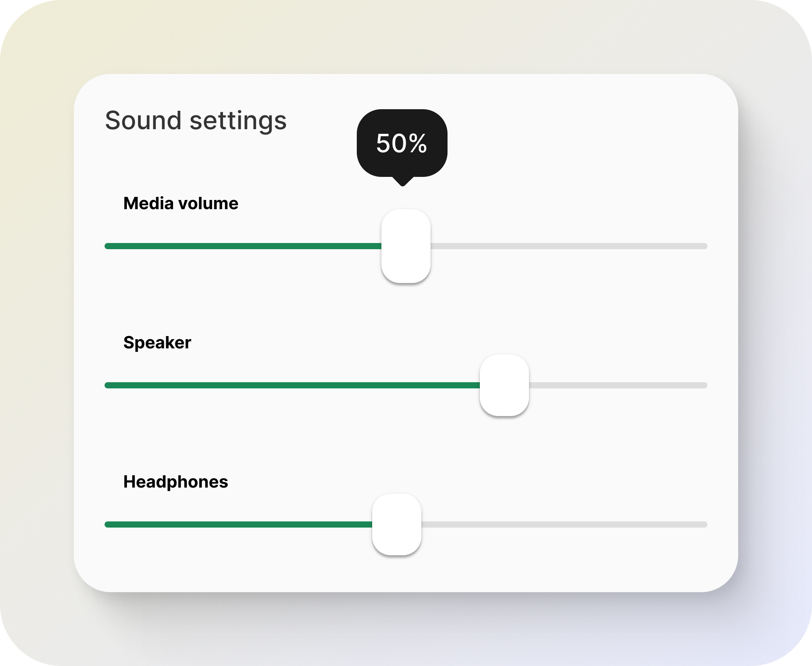Viewport: 812px width, 666px height.
Task: Click the 50% value tooltip bubble
Action: tap(402, 143)
